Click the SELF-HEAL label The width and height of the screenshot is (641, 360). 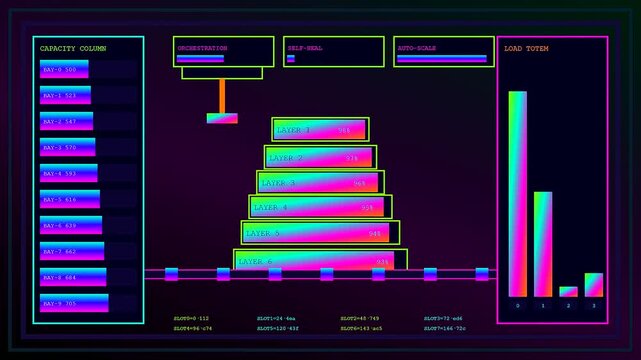[x=305, y=48]
